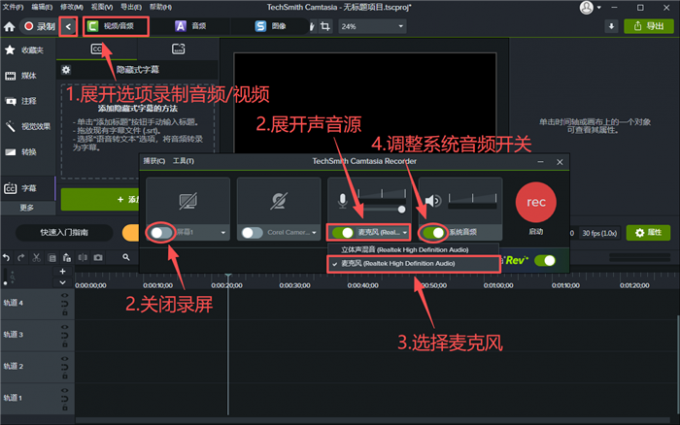680x425 pixels.
Task: Open the 视图(V) menu
Action: 102,7
